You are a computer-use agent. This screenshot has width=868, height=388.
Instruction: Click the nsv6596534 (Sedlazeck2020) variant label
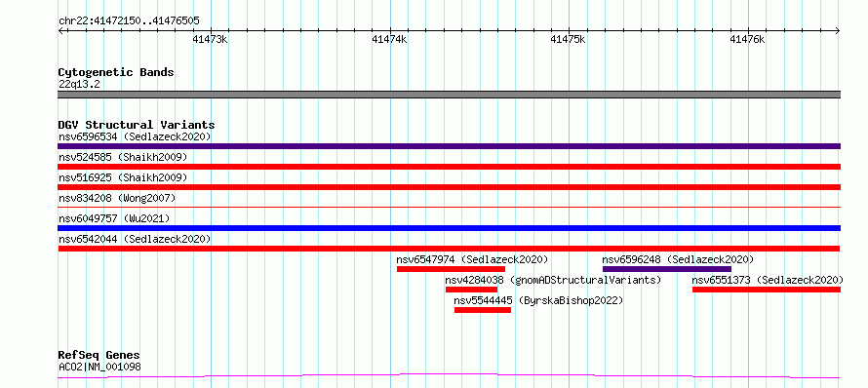(x=135, y=136)
